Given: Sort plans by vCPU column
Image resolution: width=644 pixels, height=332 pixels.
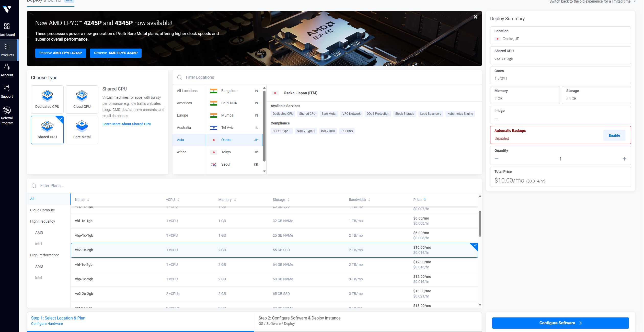Looking at the screenshot, I should pyautogui.click(x=173, y=200).
